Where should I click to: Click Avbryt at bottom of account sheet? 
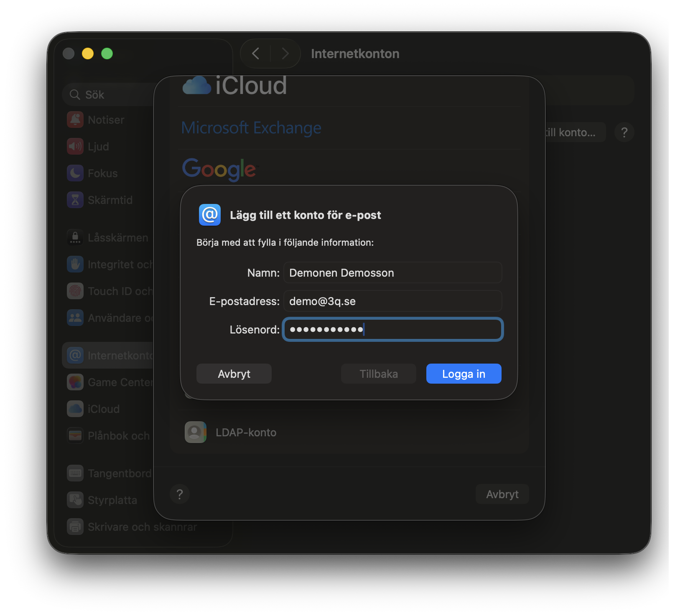(x=502, y=494)
